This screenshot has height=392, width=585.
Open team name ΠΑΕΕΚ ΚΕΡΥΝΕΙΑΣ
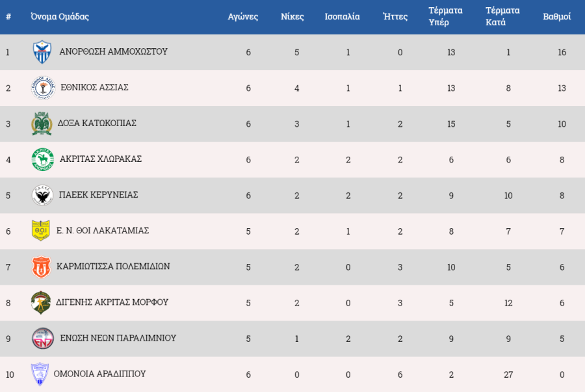(99, 194)
